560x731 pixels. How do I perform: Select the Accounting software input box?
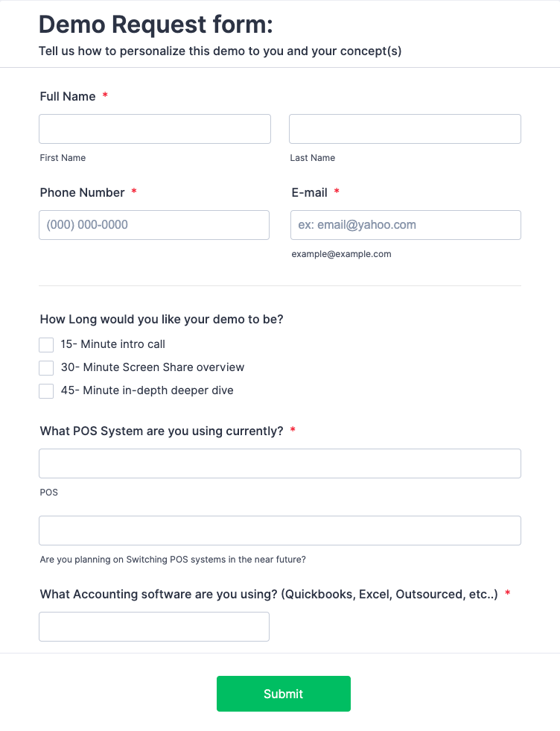point(154,627)
